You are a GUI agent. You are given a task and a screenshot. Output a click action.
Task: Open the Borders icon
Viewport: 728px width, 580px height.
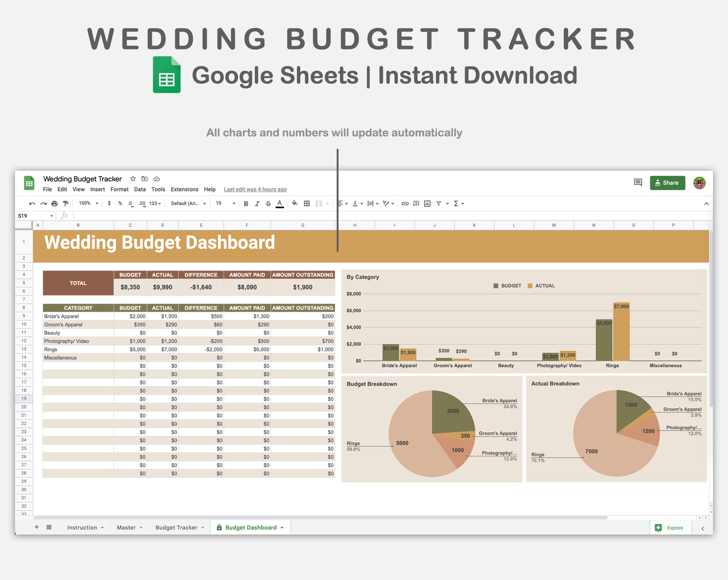(306, 203)
